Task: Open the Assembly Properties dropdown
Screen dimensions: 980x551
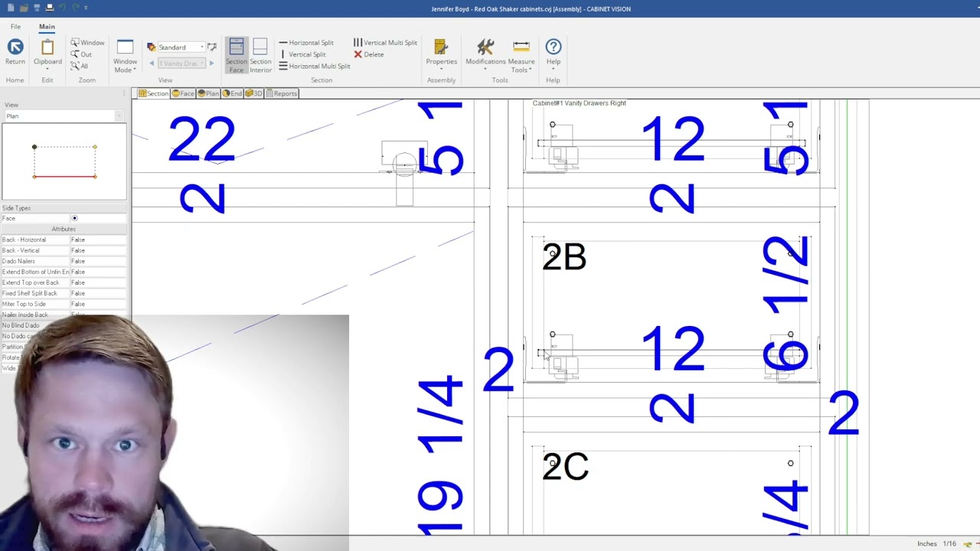Action: [441, 56]
